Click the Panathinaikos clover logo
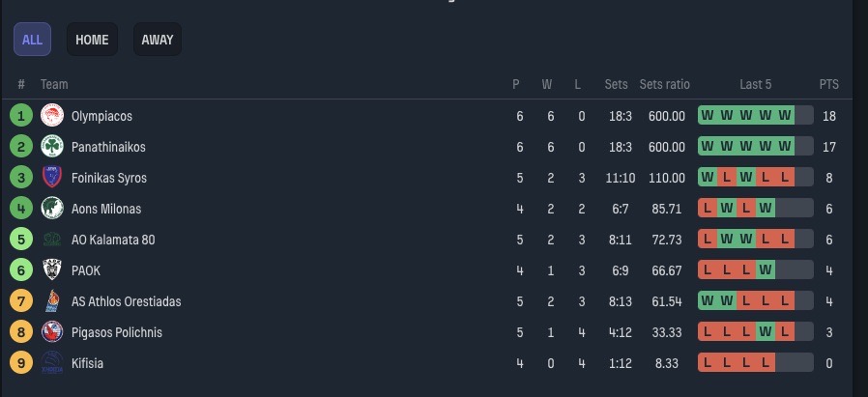The height and width of the screenshot is (397, 868). (x=52, y=147)
